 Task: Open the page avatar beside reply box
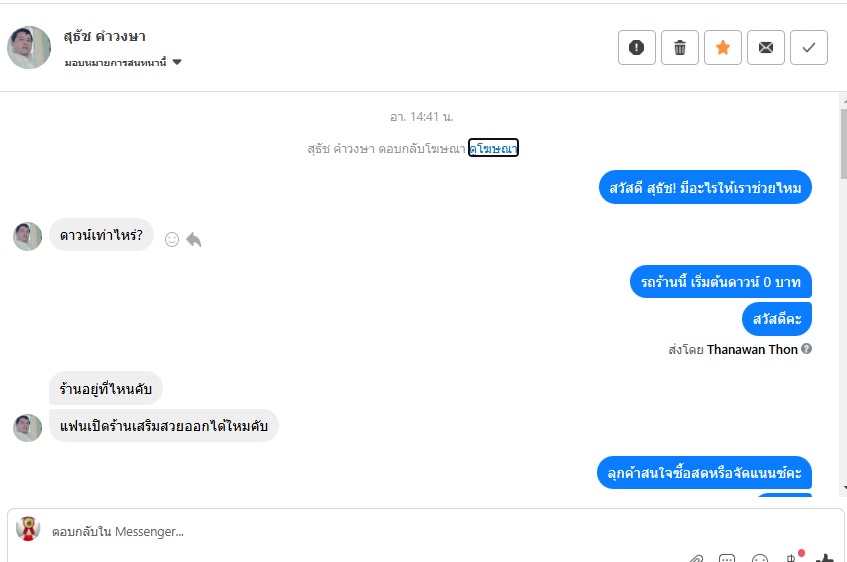[28, 529]
